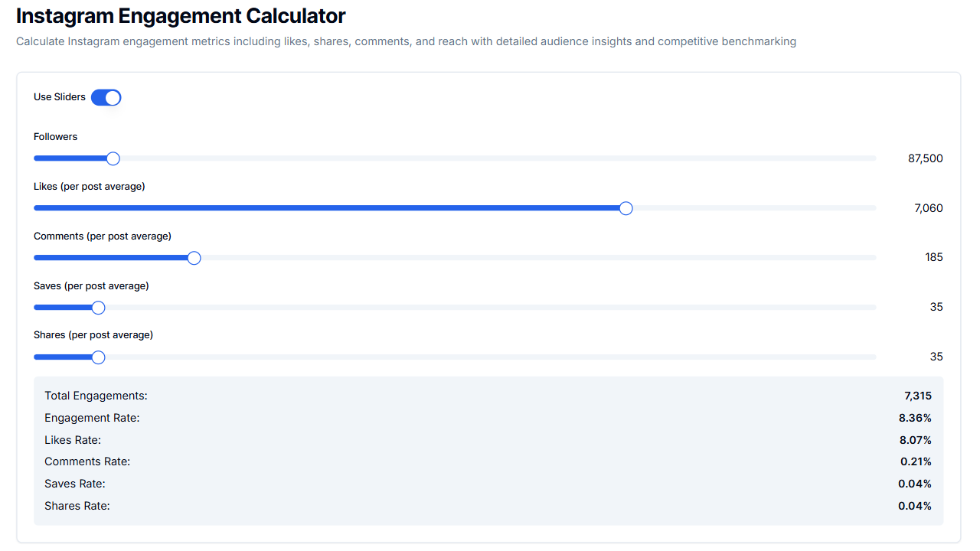Select the 7,060 Likes value display
The image size is (980, 551).
pyautogui.click(x=927, y=207)
